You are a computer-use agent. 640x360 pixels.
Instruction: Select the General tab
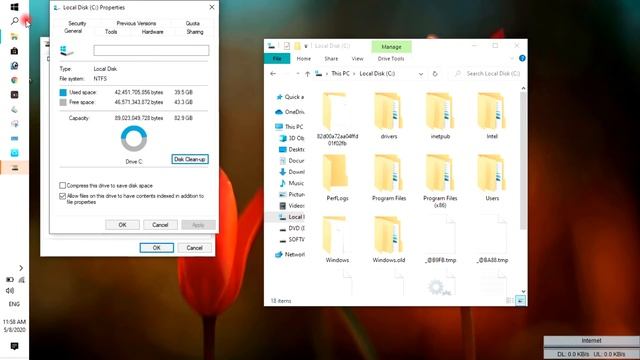point(73,31)
